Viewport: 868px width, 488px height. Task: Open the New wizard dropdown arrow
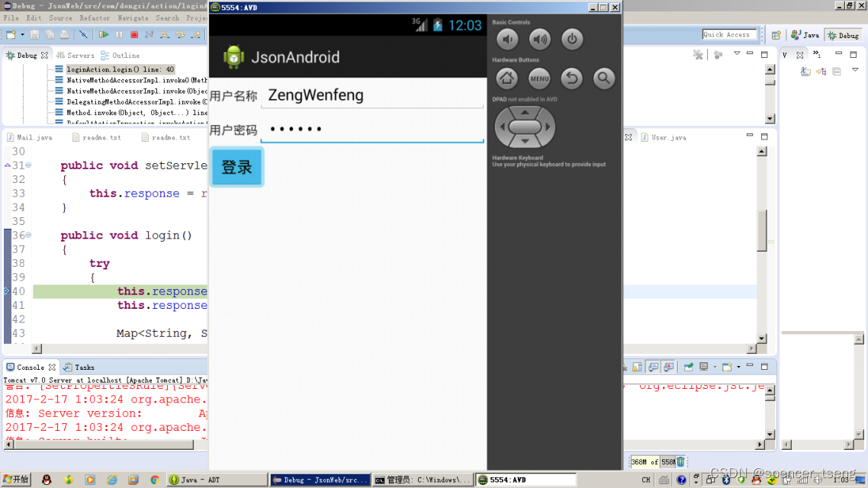pyautogui.click(x=23, y=34)
